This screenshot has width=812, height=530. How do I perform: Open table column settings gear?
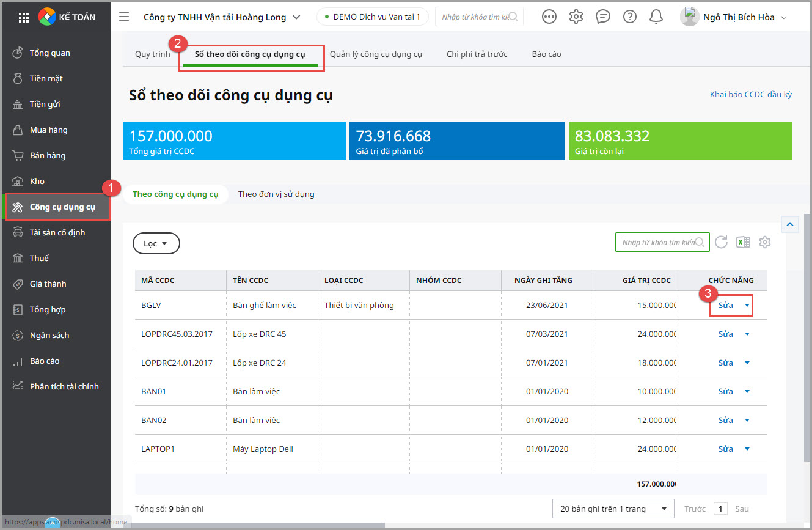tap(764, 242)
